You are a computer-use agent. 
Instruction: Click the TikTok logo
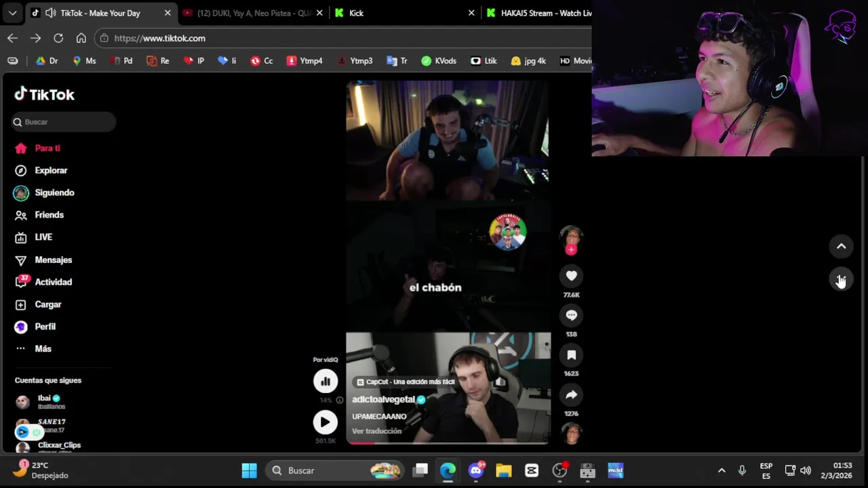45,94
